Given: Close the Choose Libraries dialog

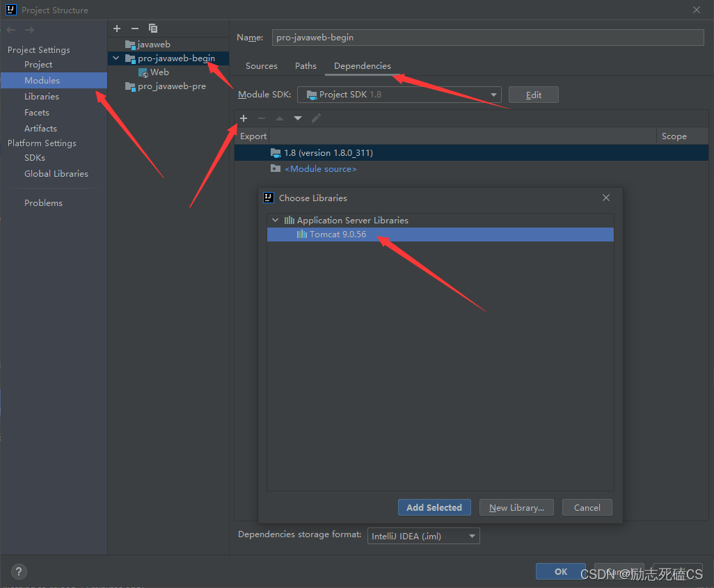Looking at the screenshot, I should 606,198.
